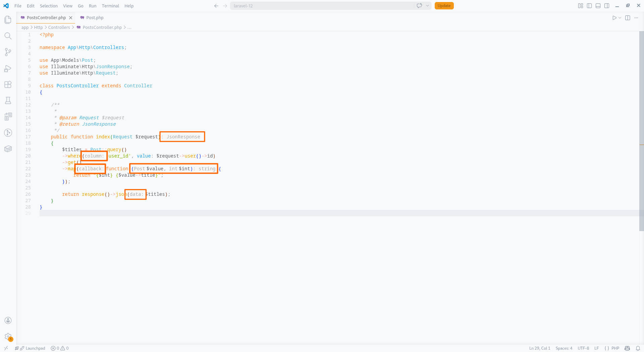The image size is (644, 352).
Task: Open the Explorer view in the activity bar
Action: pos(8,20)
